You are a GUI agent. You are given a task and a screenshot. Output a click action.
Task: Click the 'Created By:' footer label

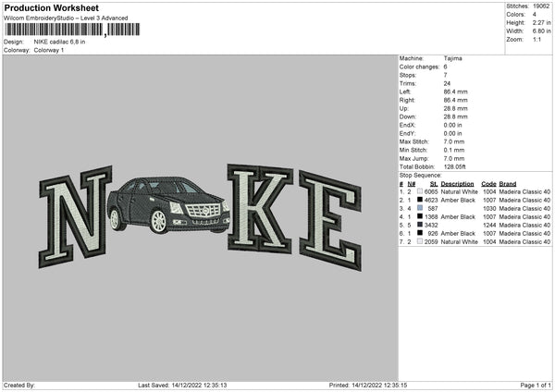19,385
